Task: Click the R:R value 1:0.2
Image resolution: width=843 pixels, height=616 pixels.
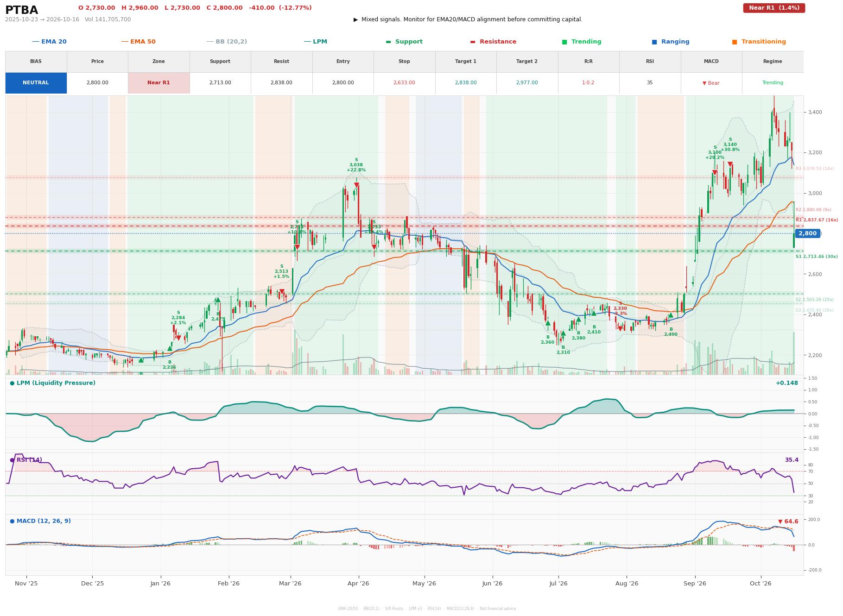Action: click(x=588, y=83)
